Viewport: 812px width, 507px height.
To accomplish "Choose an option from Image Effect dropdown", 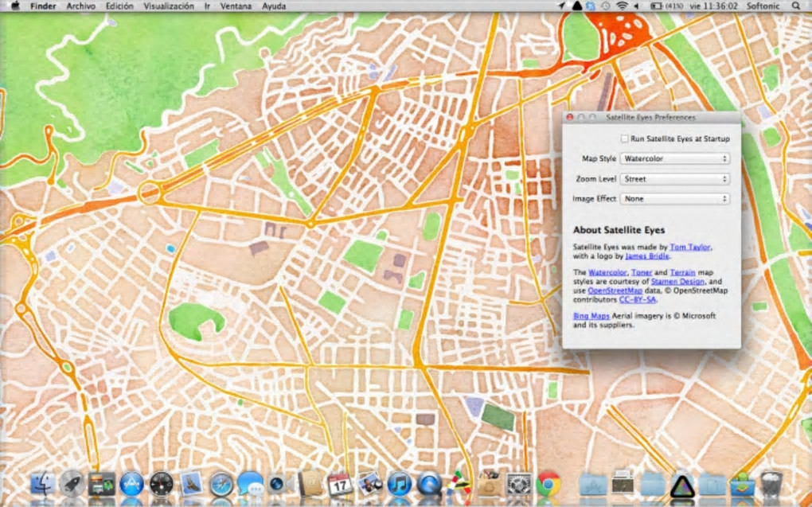I will pos(674,199).
